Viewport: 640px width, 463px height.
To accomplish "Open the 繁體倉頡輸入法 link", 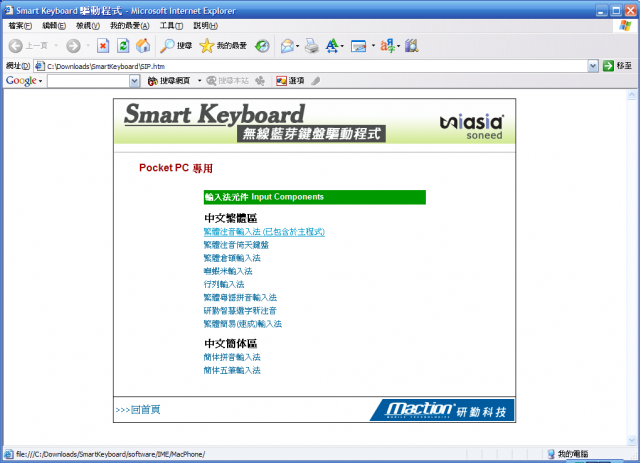I will (232, 258).
